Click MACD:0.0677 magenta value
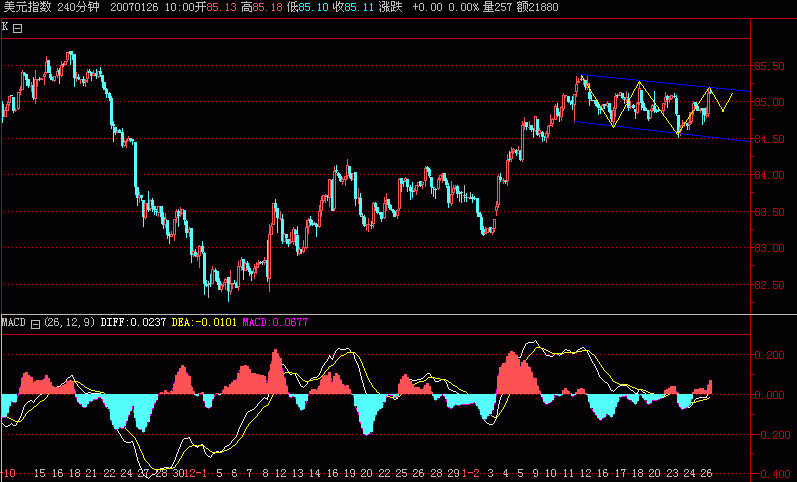The width and height of the screenshot is (797, 482). 275,322
